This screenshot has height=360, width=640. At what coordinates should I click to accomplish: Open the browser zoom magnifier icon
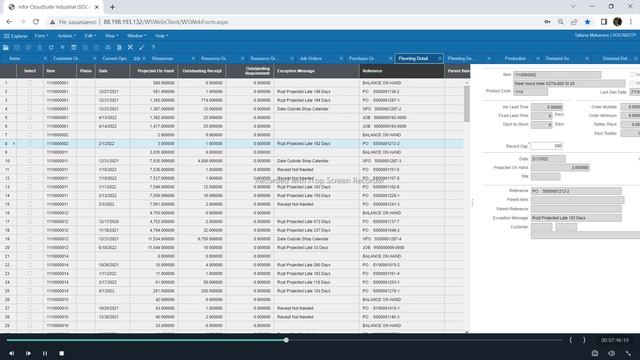(x=560, y=22)
